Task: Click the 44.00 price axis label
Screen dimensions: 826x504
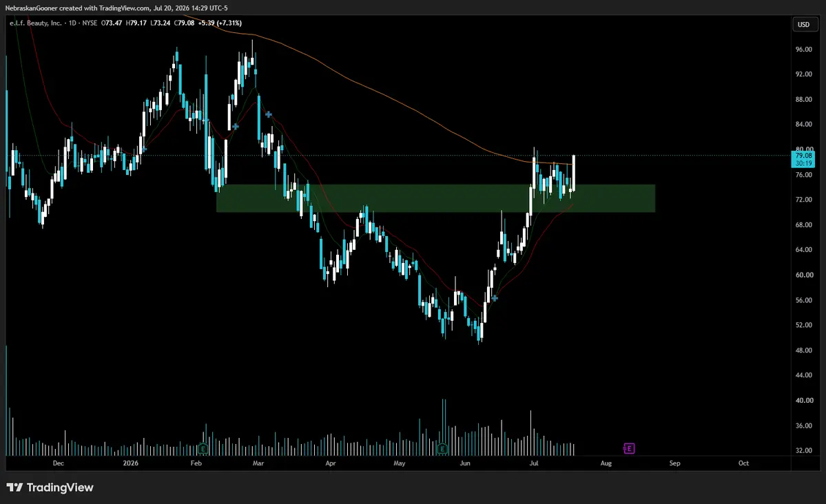Action: click(804, 375)
